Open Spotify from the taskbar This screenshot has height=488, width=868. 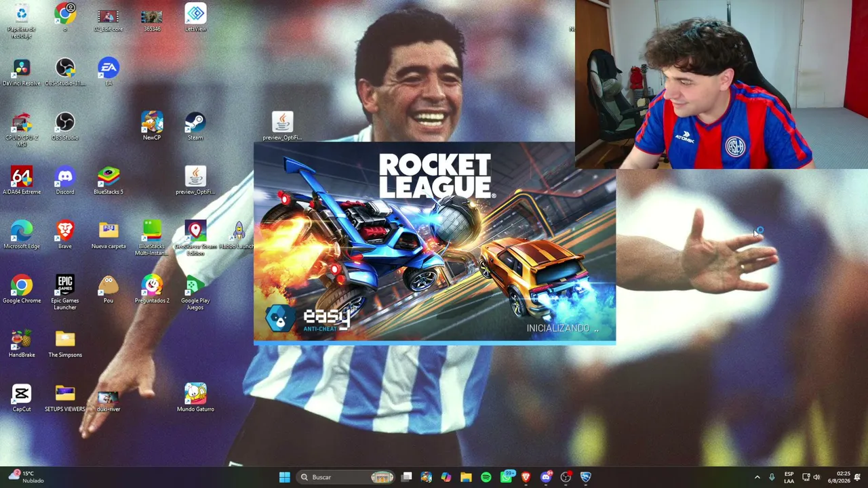tap(486, 477)
